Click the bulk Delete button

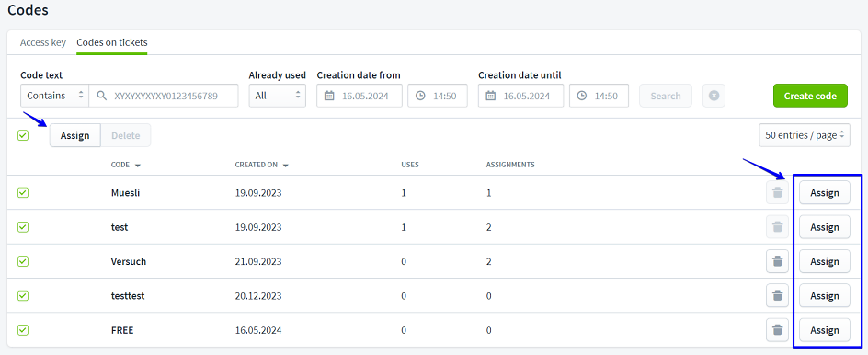[126, 136]
